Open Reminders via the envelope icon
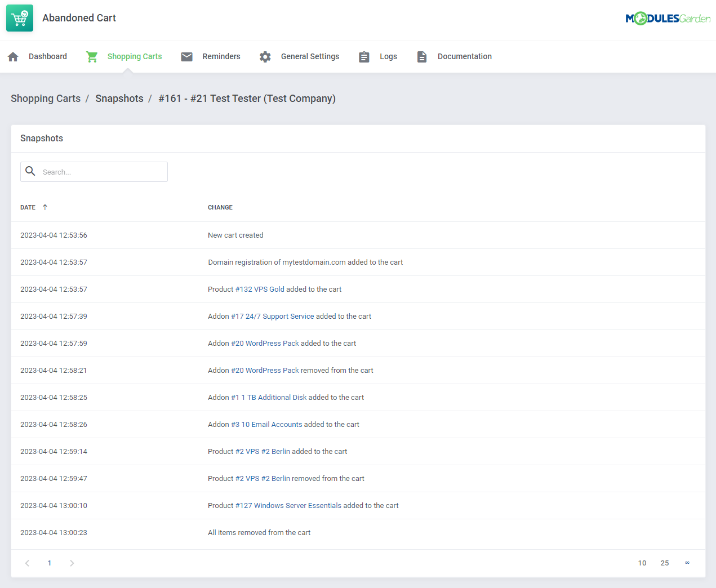The width and height of the screenshot is (716, 588). coord(186,56)
